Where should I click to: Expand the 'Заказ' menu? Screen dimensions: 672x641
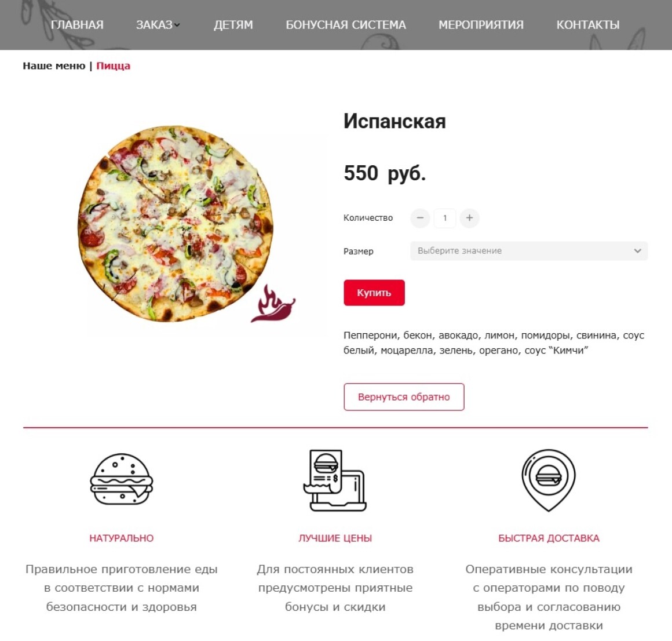158,25
